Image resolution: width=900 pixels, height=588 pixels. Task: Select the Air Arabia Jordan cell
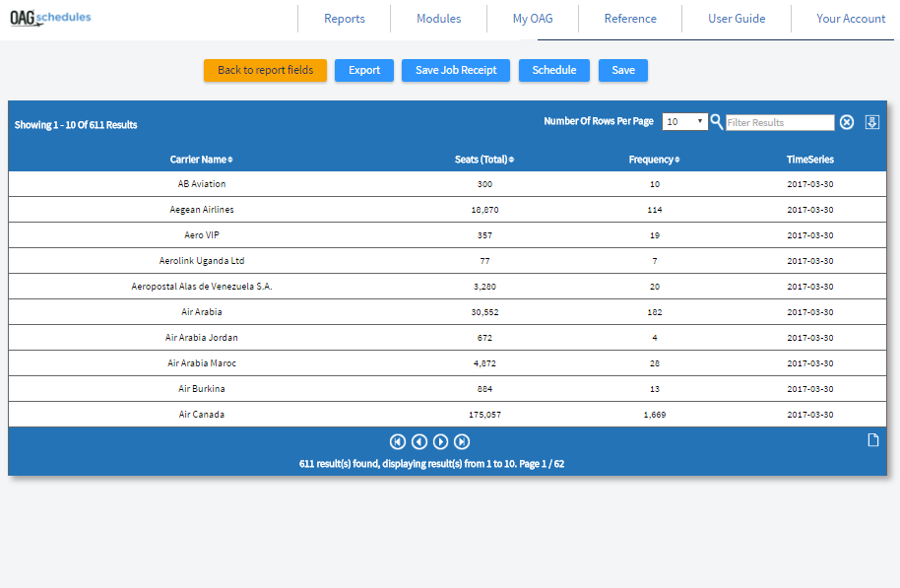202,338
